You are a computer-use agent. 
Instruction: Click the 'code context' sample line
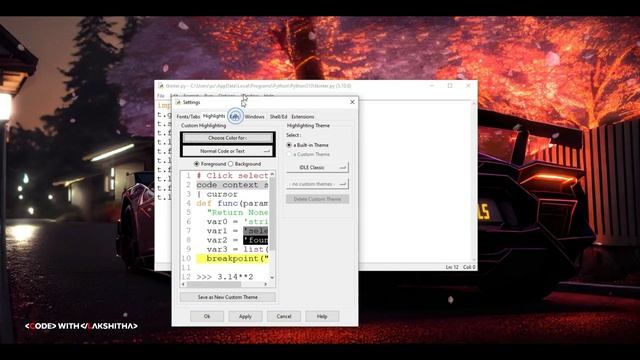pos(232,185)
